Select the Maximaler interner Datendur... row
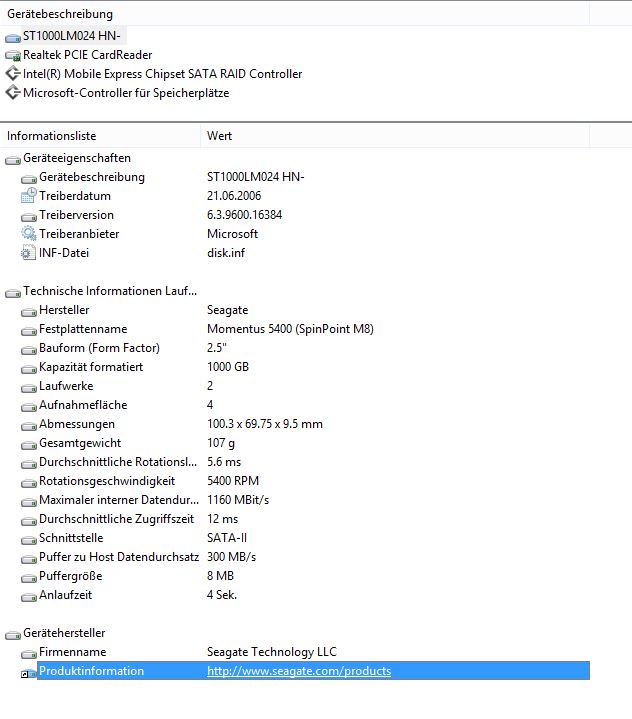The width and height of the screenshot is (632, 719). click(119, 500)
